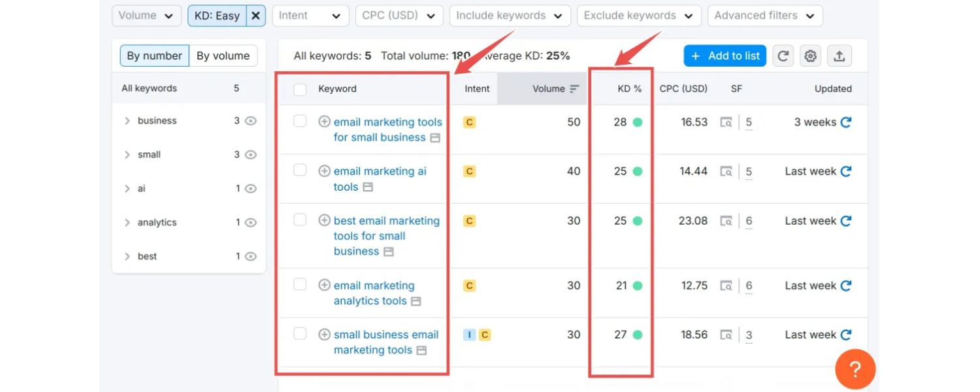This screenshot has height=392, width=980.
Task: Open SERP preview icon beside 'email marketing analytics tools'
Action: coord(416,301)
